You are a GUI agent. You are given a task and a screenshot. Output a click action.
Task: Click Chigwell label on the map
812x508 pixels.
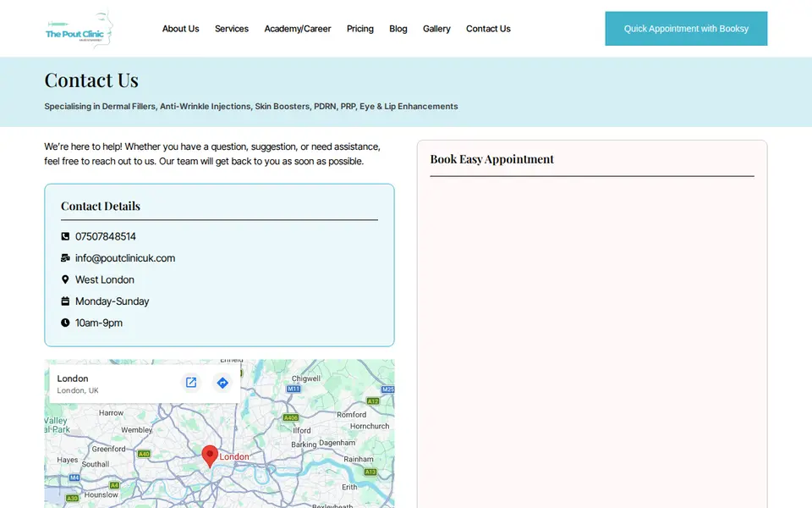coord(306,378)
